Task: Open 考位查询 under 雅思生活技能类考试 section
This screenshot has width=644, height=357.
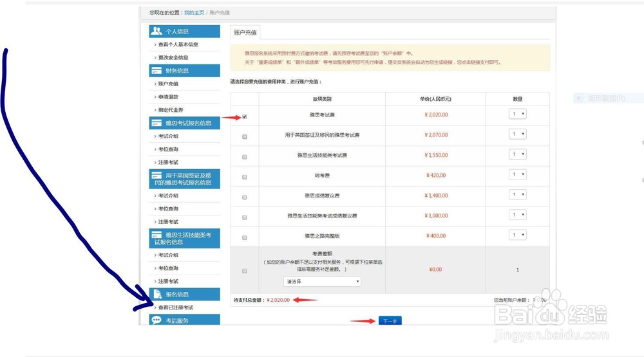Action: click(x=168, y=268)
